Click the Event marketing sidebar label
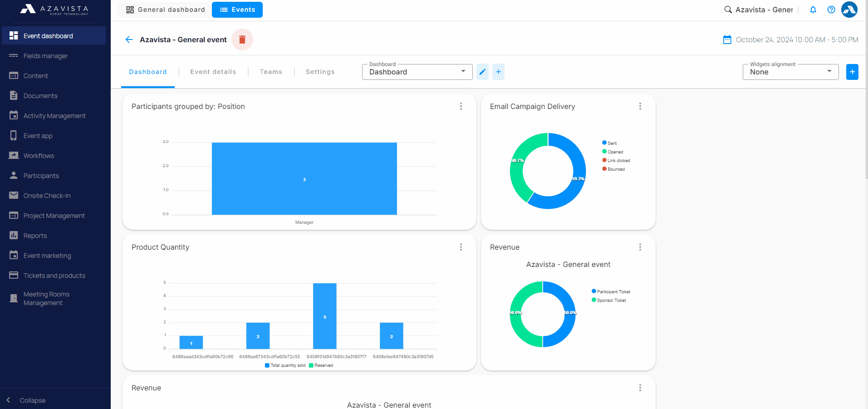 tap(47, 256)
